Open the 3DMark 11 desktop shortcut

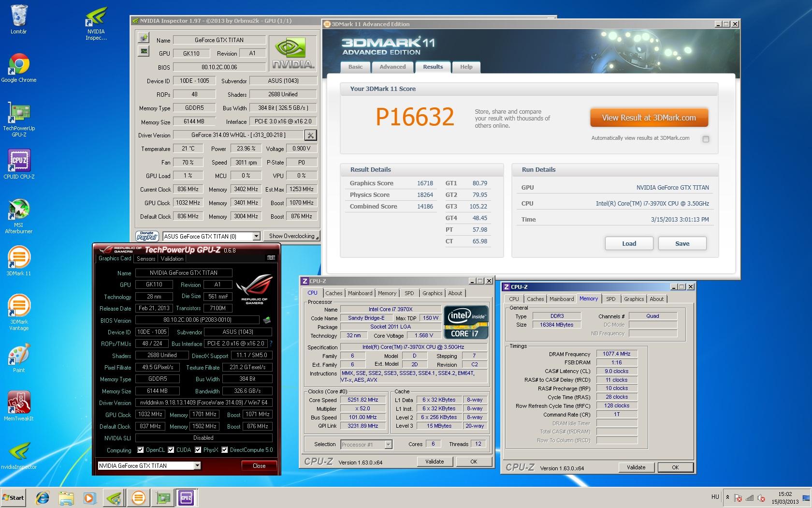click(x=19, y=261)
